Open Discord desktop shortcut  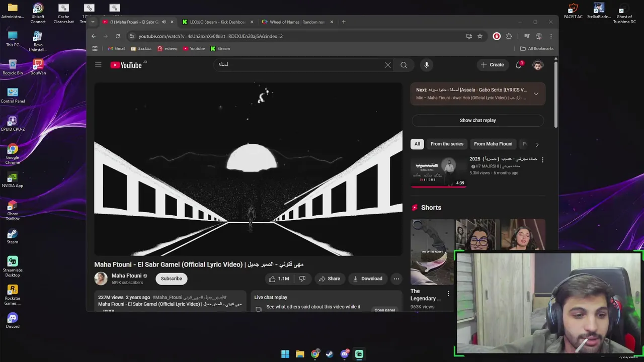click(x=13, y=320)
